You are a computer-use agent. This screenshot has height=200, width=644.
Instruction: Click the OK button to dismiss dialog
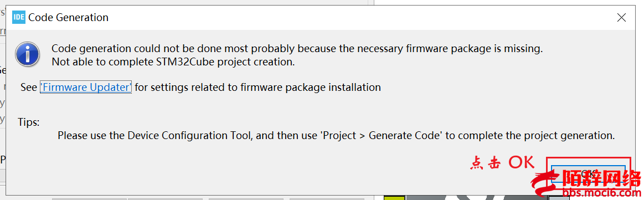coord(588,174)
